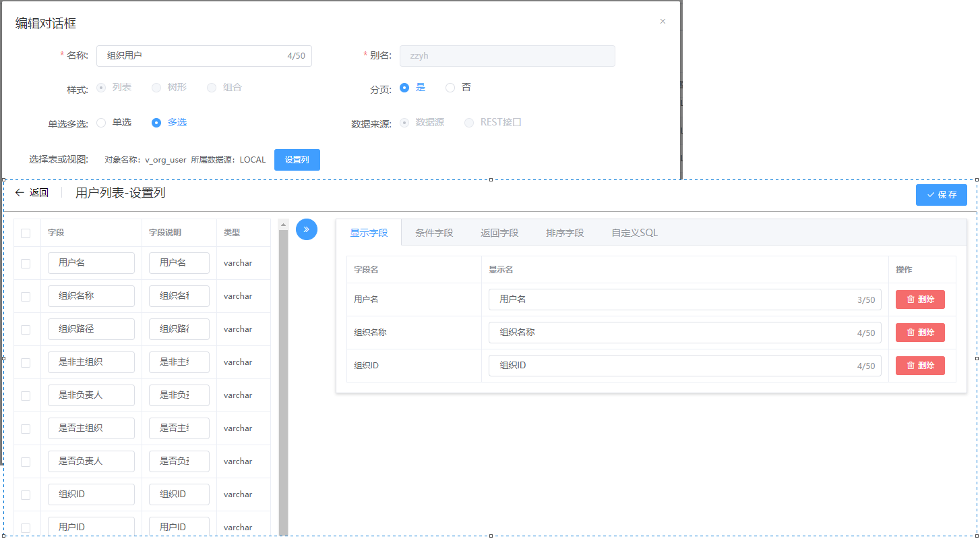
Task: Tick the checkbox for the 是否负责人 row
Action: coord(26,462)
